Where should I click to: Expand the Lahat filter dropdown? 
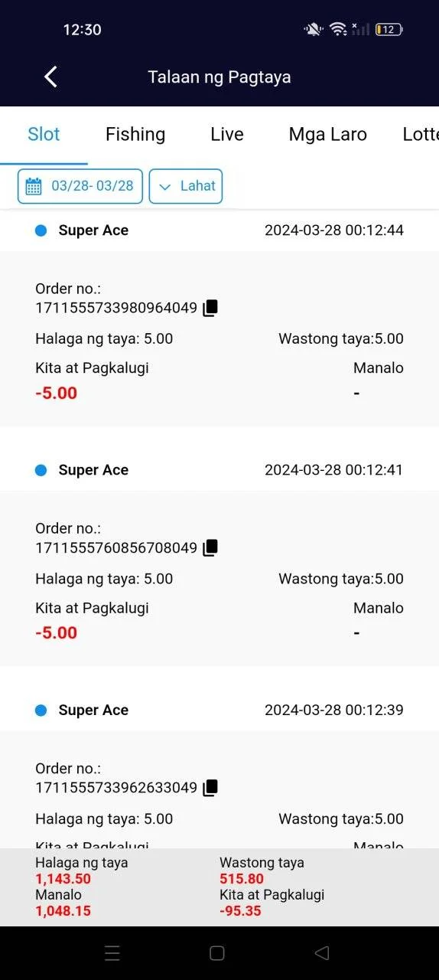click(186, 186)
